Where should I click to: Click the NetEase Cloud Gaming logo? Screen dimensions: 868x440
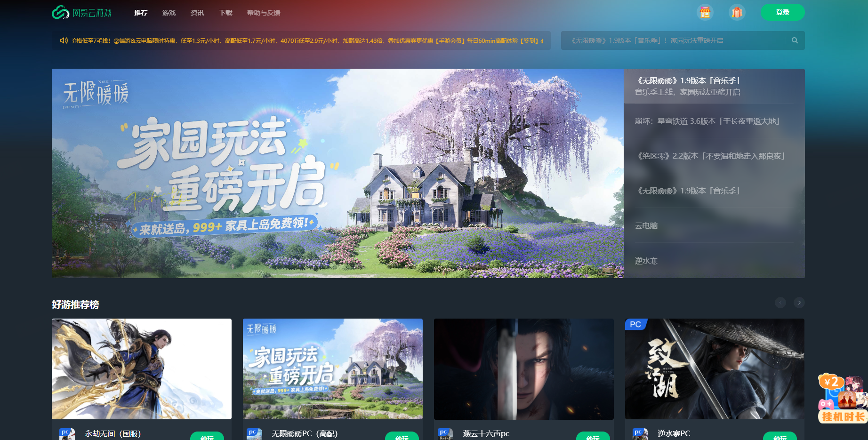click(82, 13)
